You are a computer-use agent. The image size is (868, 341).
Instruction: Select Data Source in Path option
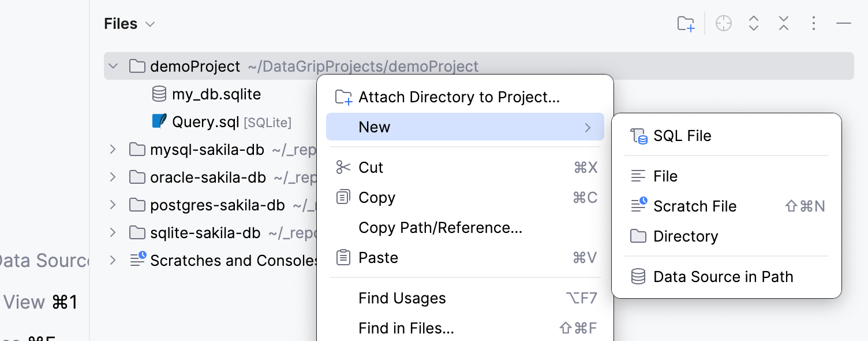[723, 276]
